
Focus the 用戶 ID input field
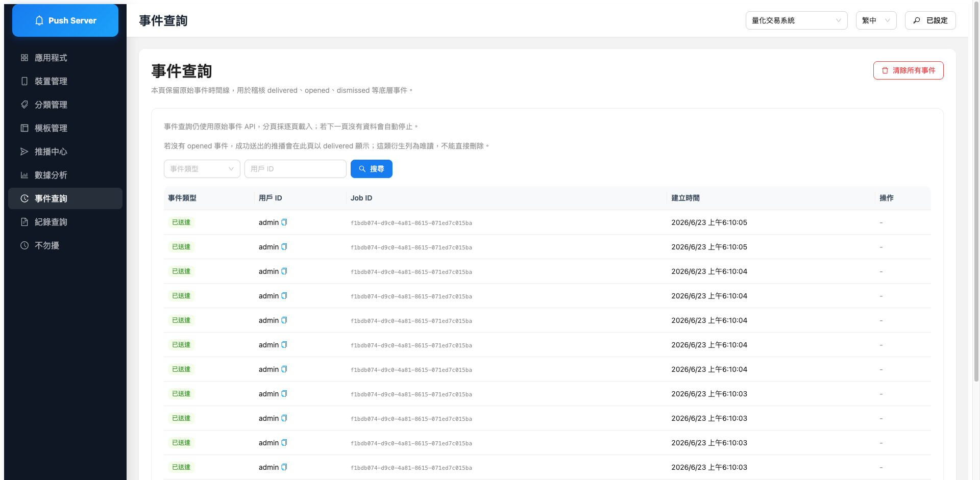pyautogui.click(x=296, y=169)
